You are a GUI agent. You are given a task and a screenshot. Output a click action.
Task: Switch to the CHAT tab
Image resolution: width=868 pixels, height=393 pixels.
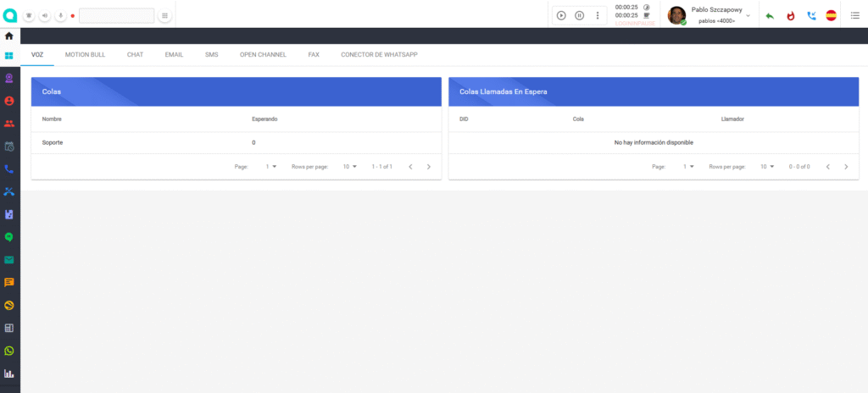click(x=135, y=54)
